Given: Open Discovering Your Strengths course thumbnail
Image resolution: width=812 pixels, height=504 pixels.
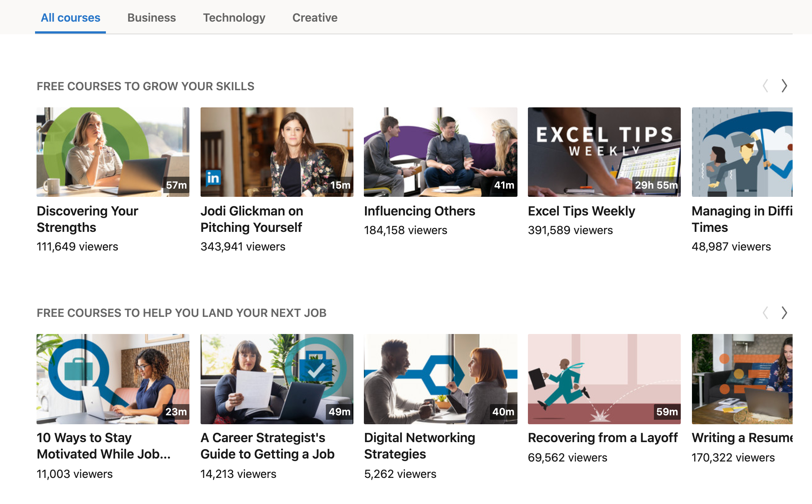Looking at the screenshot, I should [x=113, y=152].
